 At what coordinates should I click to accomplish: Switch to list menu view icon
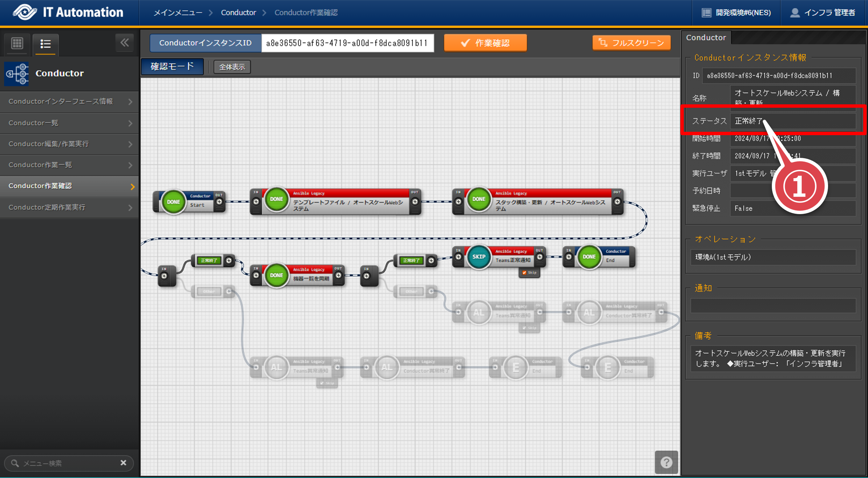point(45,44)
